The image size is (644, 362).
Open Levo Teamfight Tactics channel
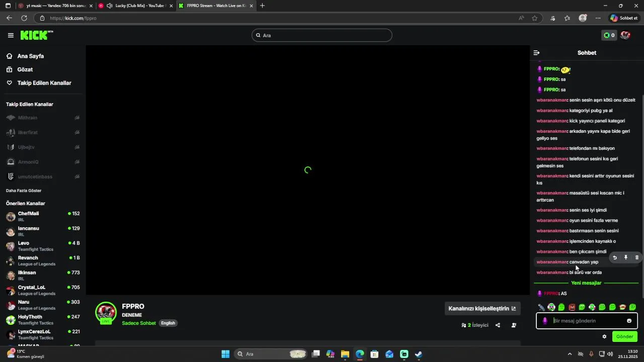coord(43,246)
